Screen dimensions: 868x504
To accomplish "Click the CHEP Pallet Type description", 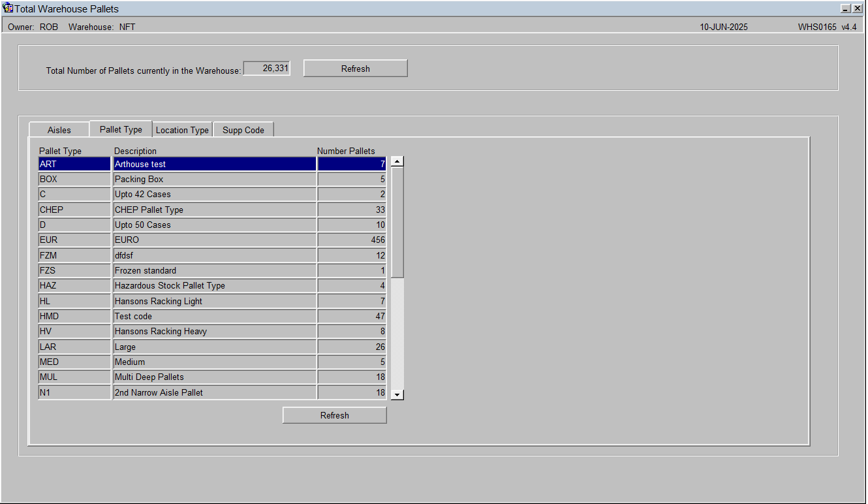I will click(x=215, y=210).
